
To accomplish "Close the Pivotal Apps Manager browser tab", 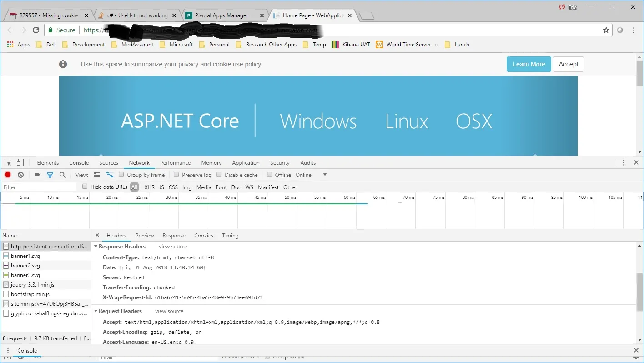I will (x=262, y=15).
